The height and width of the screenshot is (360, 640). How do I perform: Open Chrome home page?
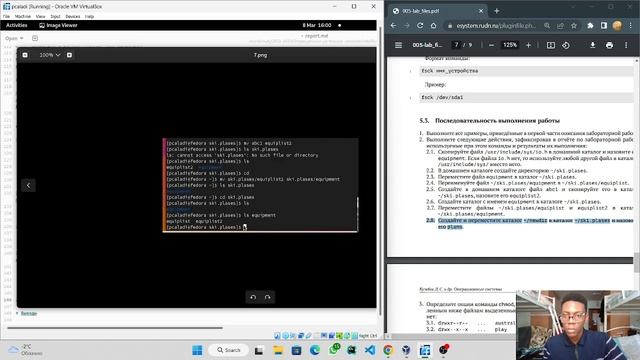click(x=433, y=25)
